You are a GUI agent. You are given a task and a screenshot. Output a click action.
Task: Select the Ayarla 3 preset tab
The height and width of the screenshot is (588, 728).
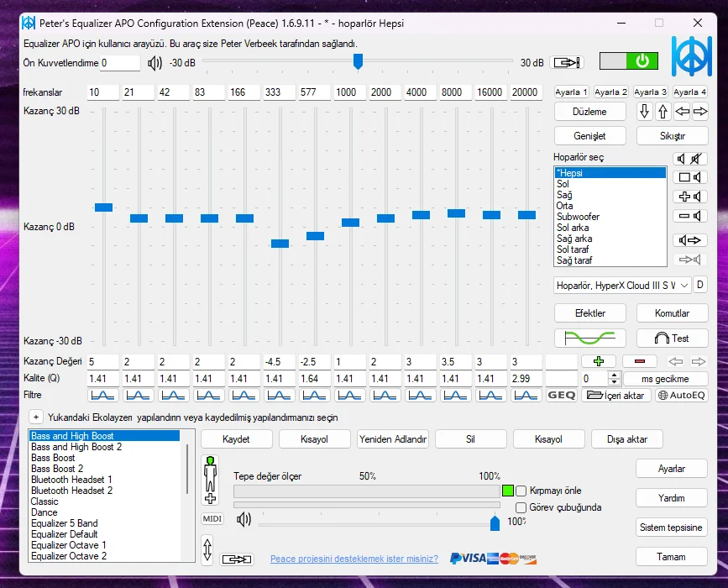(651, 92)
